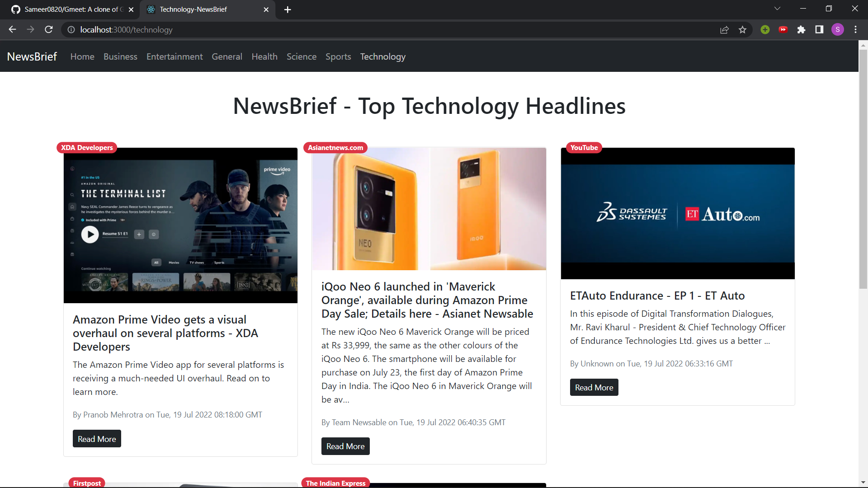Open the Health category
This screenshot has width=868, height=488.
(x=264, y=56)
